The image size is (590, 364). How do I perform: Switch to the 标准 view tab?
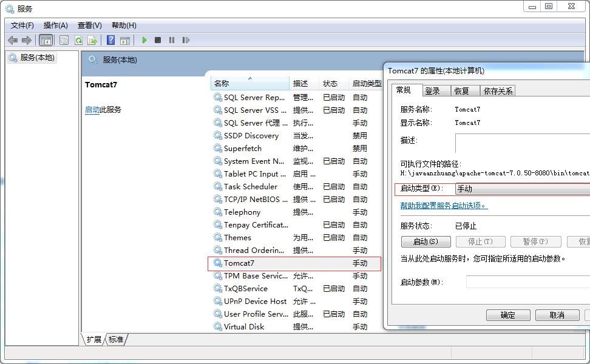click(x=116, y=340)
